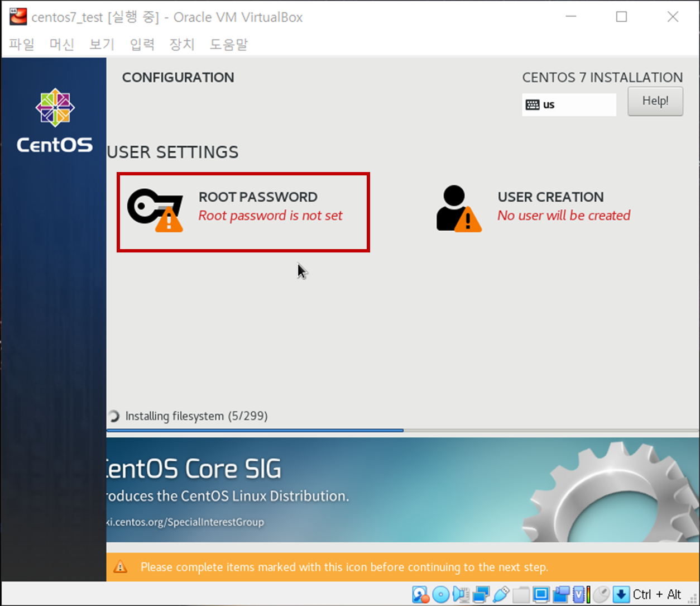The width and height of the screenshot is (700, 606).
Task: Open the 파일 menu
Action: coord(22,44)
